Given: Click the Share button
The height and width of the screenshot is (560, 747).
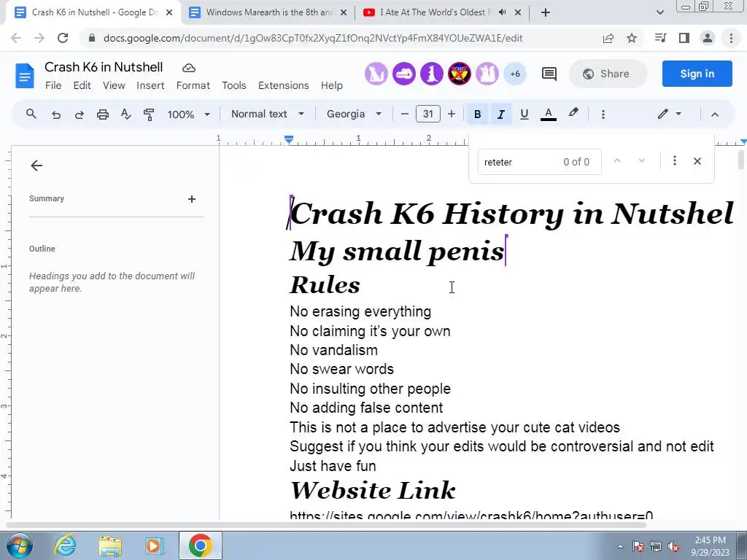Looking at the screenshot, I should [608, 74].
